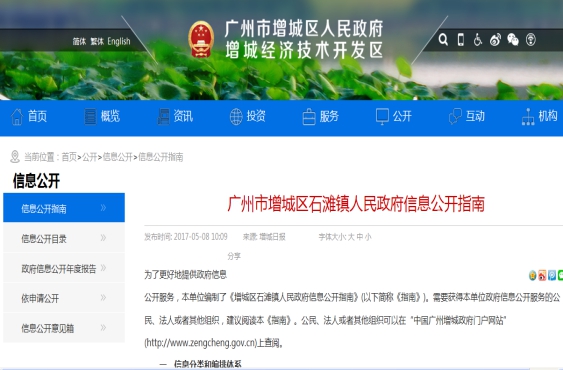Click the location pin icon in breadcrumb
Screen dimensions: 563x370
pos(15,157)
